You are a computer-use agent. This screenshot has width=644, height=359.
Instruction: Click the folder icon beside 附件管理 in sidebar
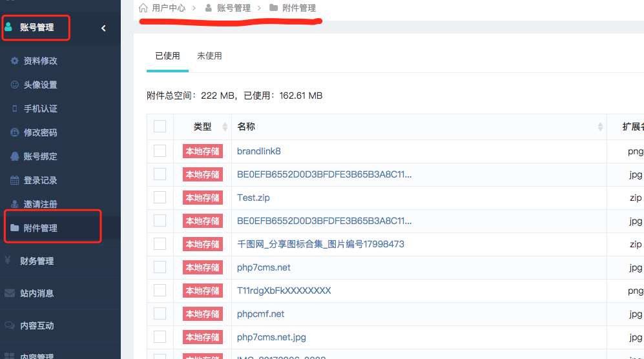(x=14, y=227)
